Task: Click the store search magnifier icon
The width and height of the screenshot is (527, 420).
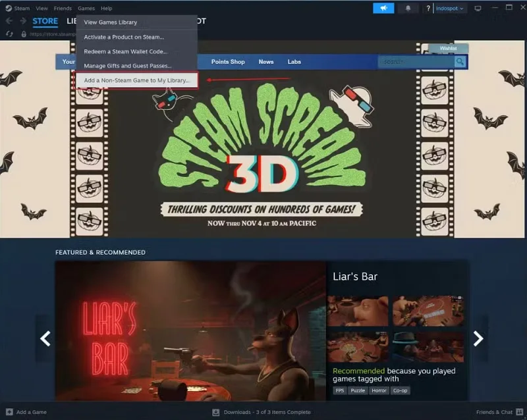Action: tap(460, 61)
